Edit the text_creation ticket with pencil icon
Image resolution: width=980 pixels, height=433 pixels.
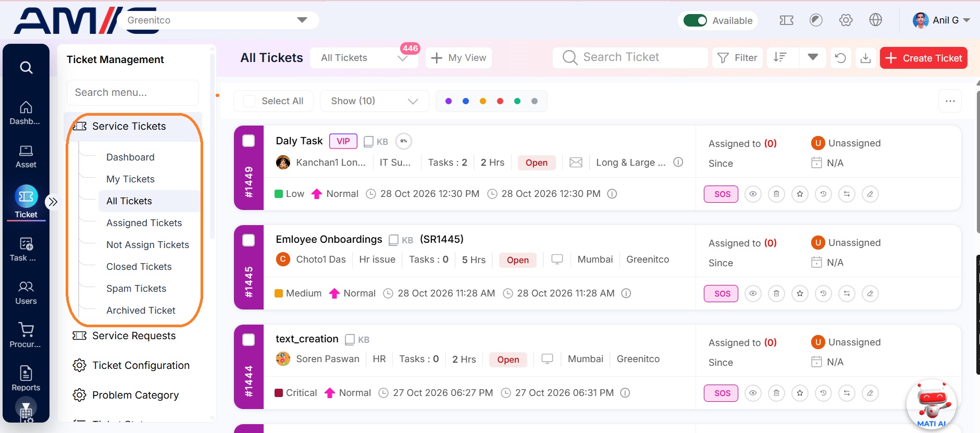(x=870, y=393)
